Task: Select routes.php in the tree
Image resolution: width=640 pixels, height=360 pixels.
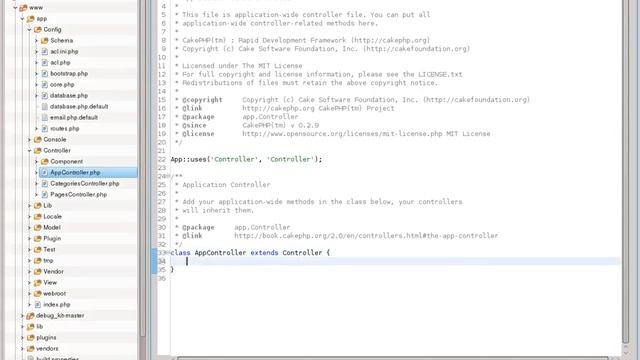Action: point(64,129)
